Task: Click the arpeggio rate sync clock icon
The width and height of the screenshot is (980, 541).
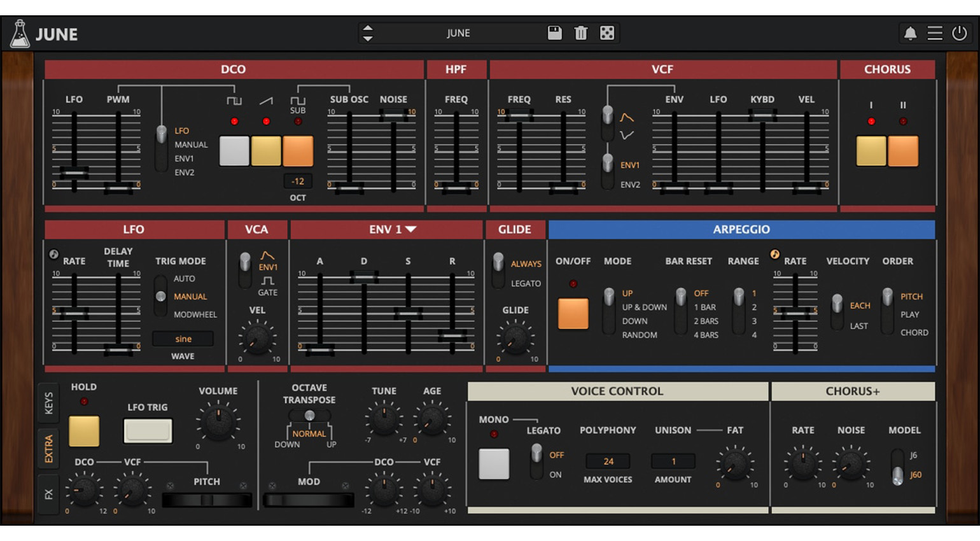Action: click(774, 255)
